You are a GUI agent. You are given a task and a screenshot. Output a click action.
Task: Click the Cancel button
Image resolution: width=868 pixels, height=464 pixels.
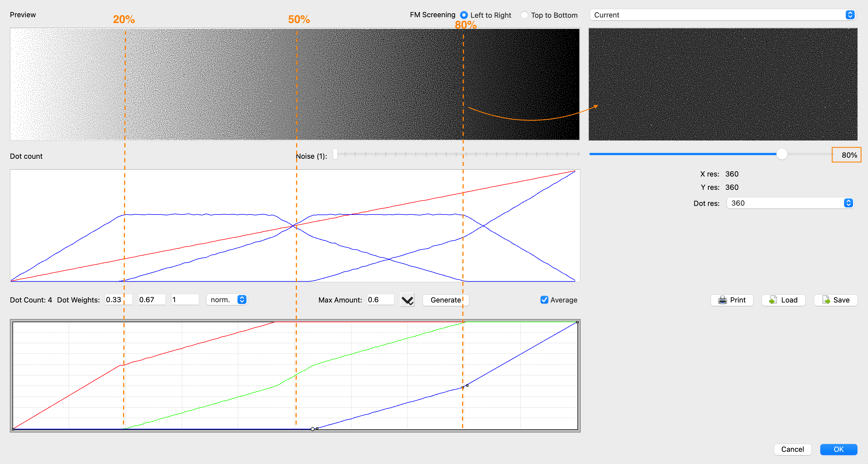click(792, 449)
